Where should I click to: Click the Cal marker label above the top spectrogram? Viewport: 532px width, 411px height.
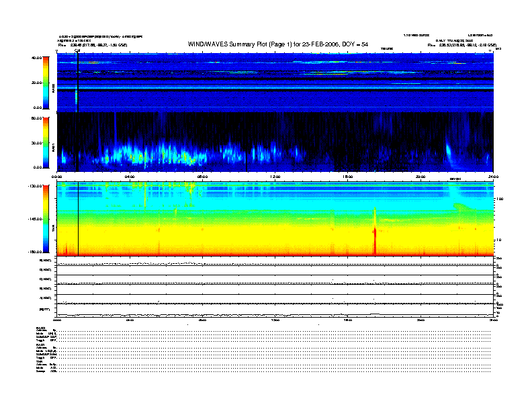coord(77,50)
